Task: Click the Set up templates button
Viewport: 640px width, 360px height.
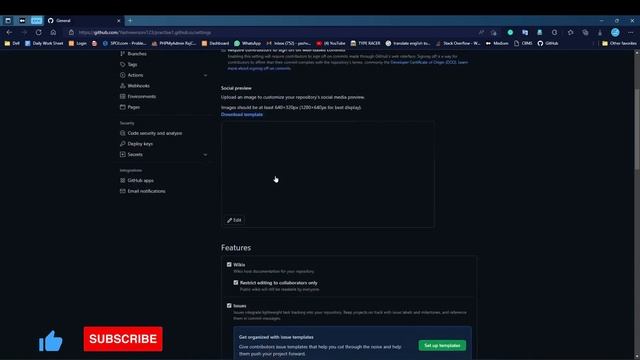Action: (442, 346)
